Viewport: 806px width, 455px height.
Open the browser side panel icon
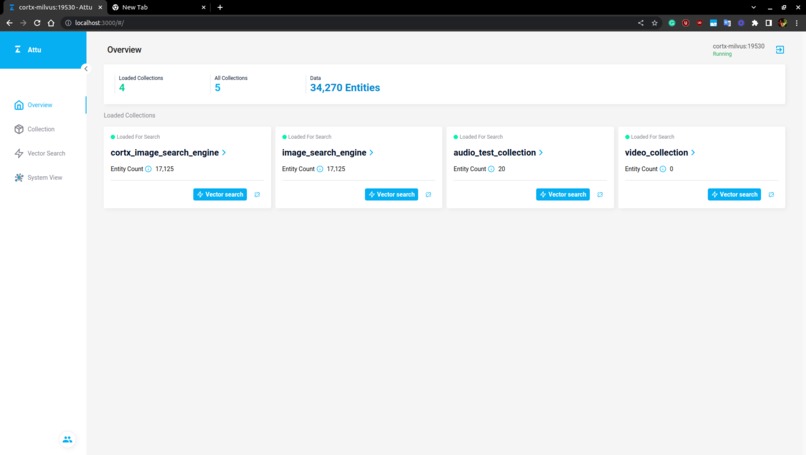coord(768,23)
